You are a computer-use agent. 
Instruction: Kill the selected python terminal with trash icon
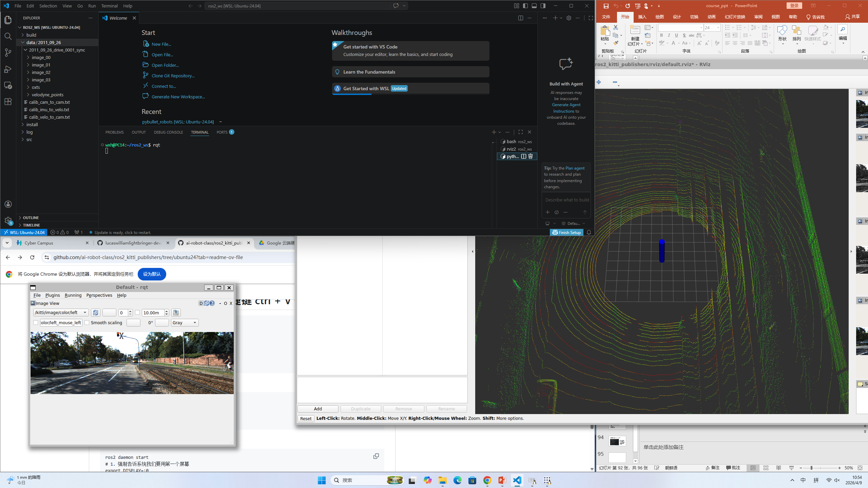[x=531, y=156]
